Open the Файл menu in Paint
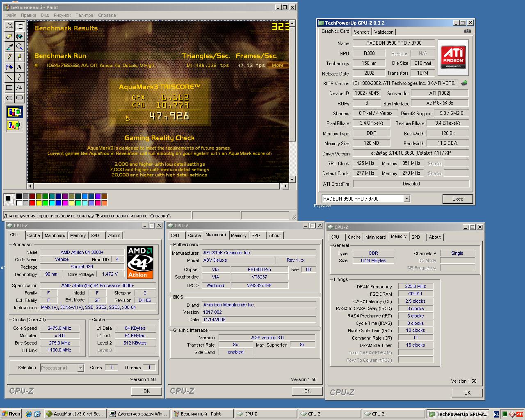This screenshot has width=525, height=420. (11, 15)
